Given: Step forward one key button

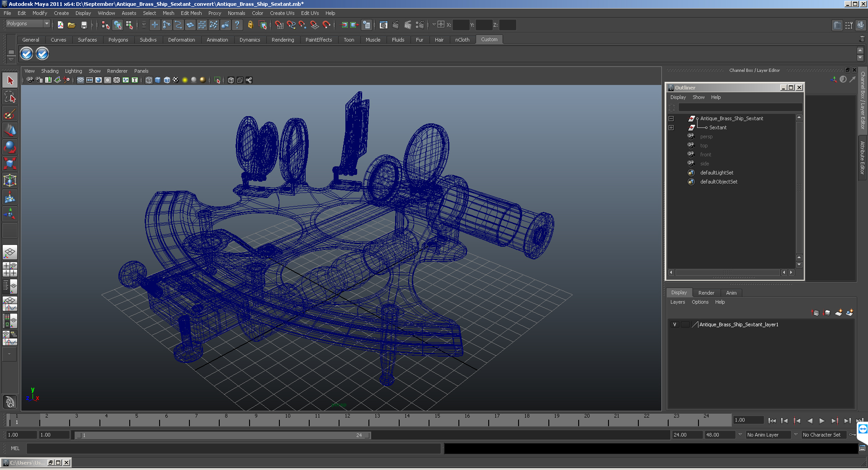Looking at the screenshot, I should click(x=835, y=421).
